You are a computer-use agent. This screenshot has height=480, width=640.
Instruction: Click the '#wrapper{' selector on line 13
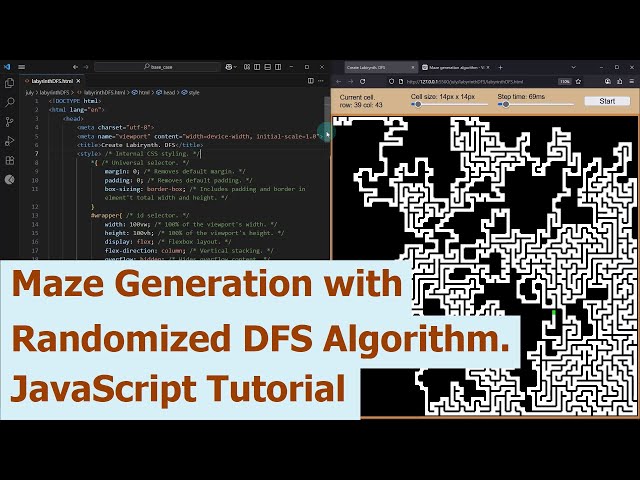tap(107, 215)
